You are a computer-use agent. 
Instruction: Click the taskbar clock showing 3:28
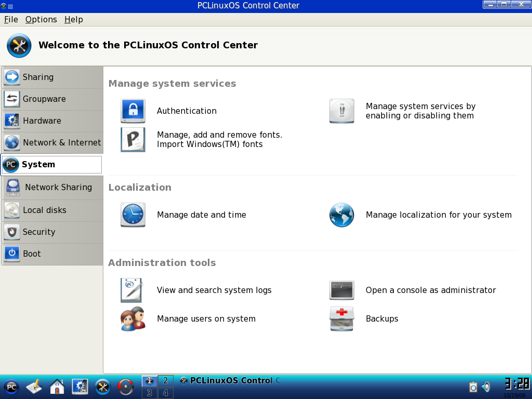pos(516,384)
